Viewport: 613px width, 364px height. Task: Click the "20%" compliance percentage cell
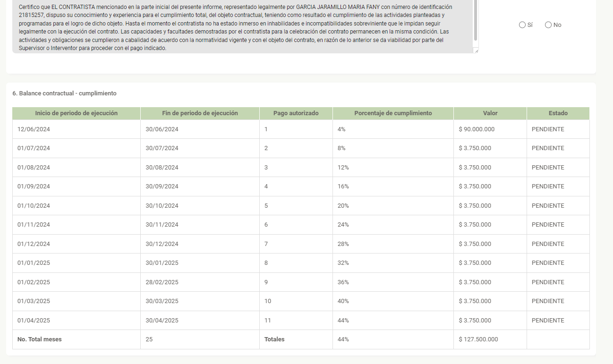click(393, 206)
